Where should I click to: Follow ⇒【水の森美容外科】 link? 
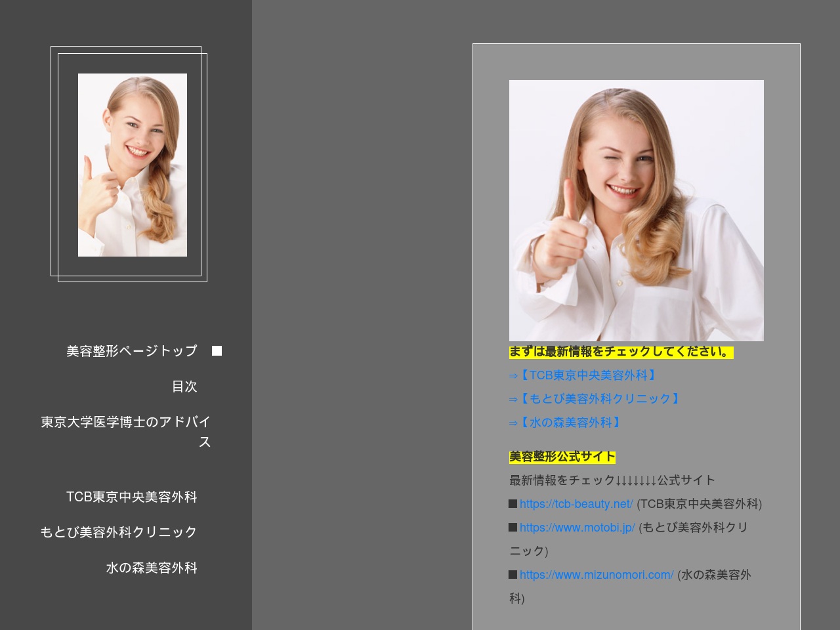[x=565, y=423]
